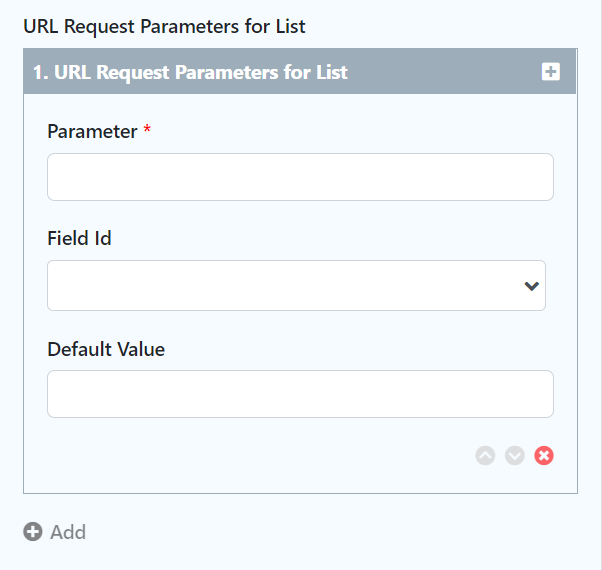Click the Parameter field label
The height and width of the screenshot is (570, 602).
92,132
